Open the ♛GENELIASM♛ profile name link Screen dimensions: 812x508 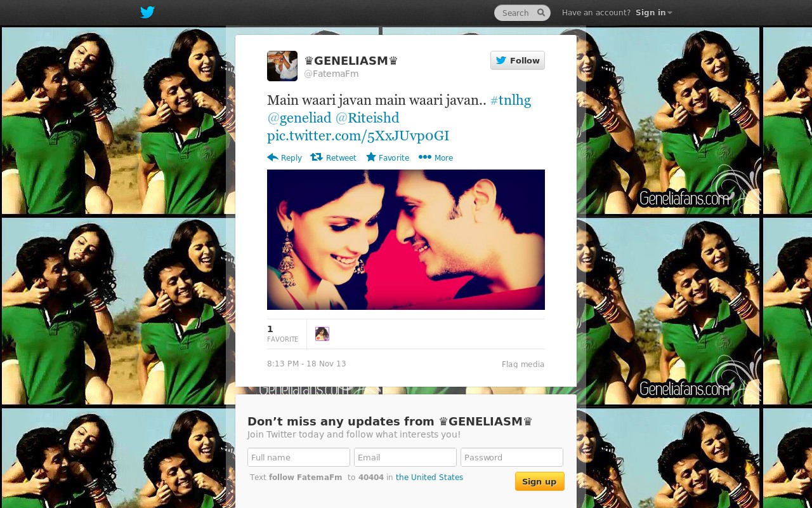pos(351,61)
